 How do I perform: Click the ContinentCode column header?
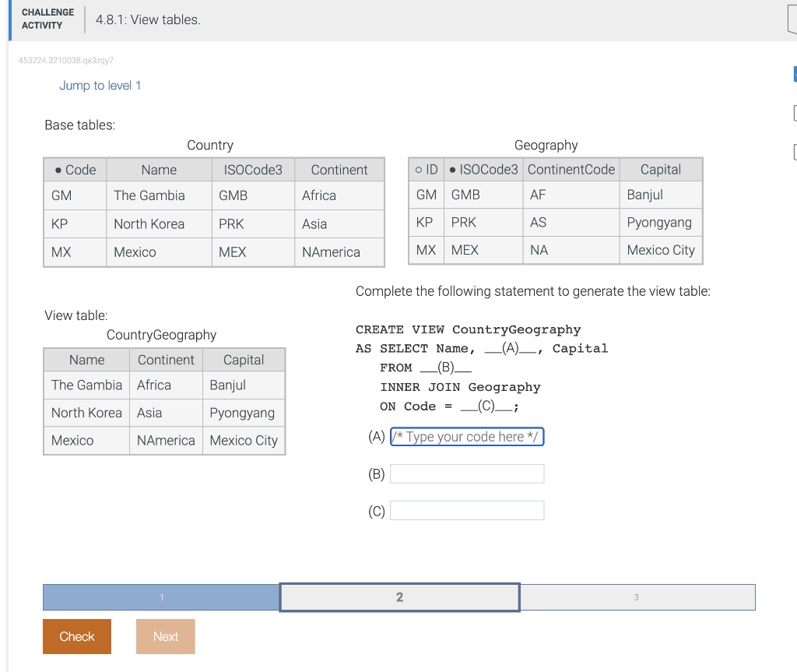571,170
